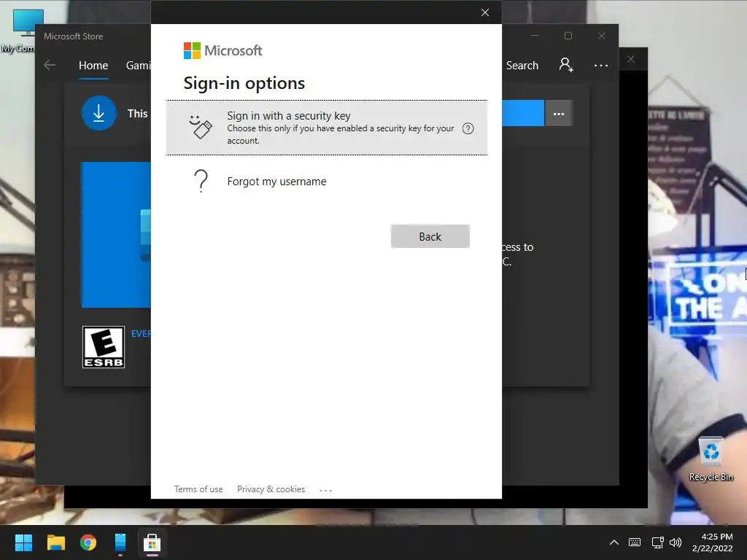Click the Microsoft Store window title
This screenshot has width=747, height=560.
(x=74, y=36)
